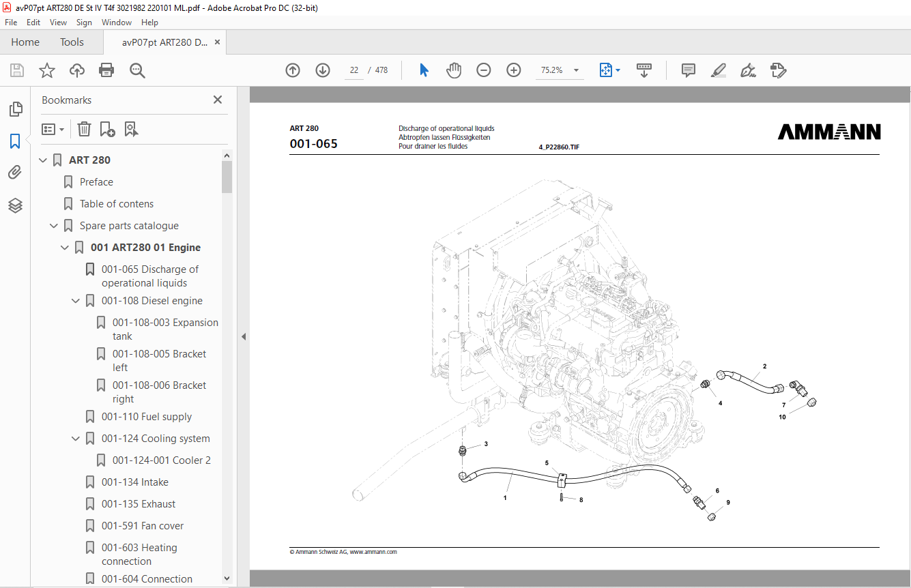Open the View menu
The width and height of the screenshot is (911, 588).
[x=58, y=23]
